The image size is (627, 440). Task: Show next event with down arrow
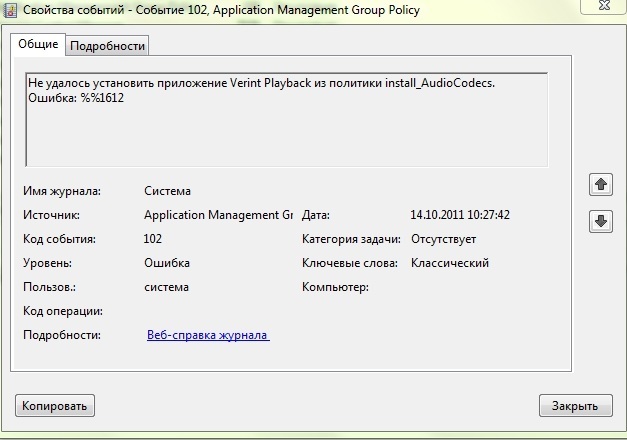(x=601, y=221)
